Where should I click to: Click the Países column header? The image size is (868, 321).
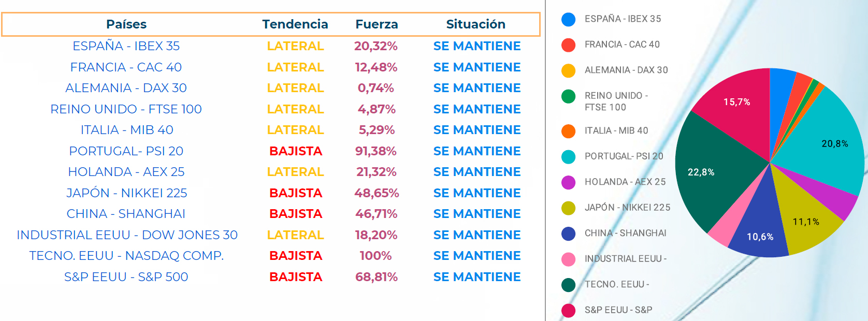pos(126,24)
